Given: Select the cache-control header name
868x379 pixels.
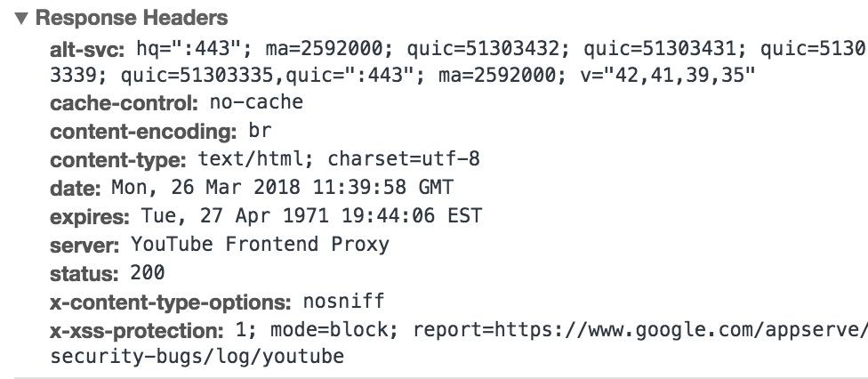Looking at the screenshot, I should click(124, 103).
